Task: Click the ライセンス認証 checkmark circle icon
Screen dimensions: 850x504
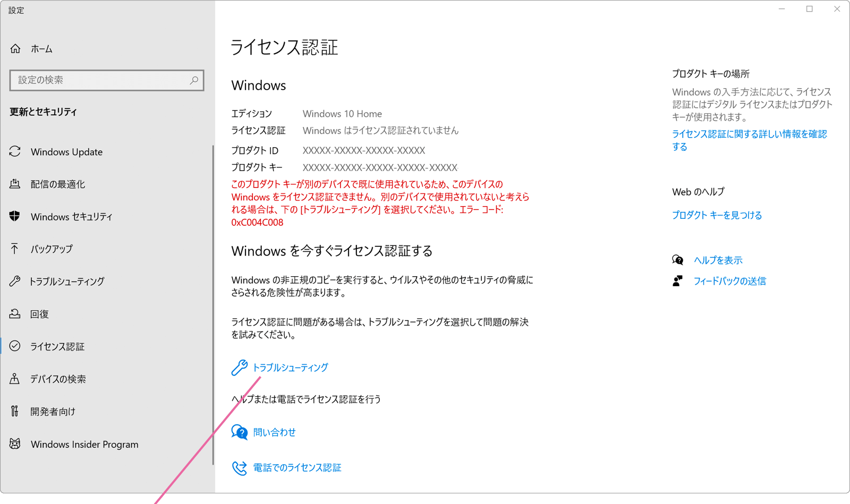Action: pos(15,346)
